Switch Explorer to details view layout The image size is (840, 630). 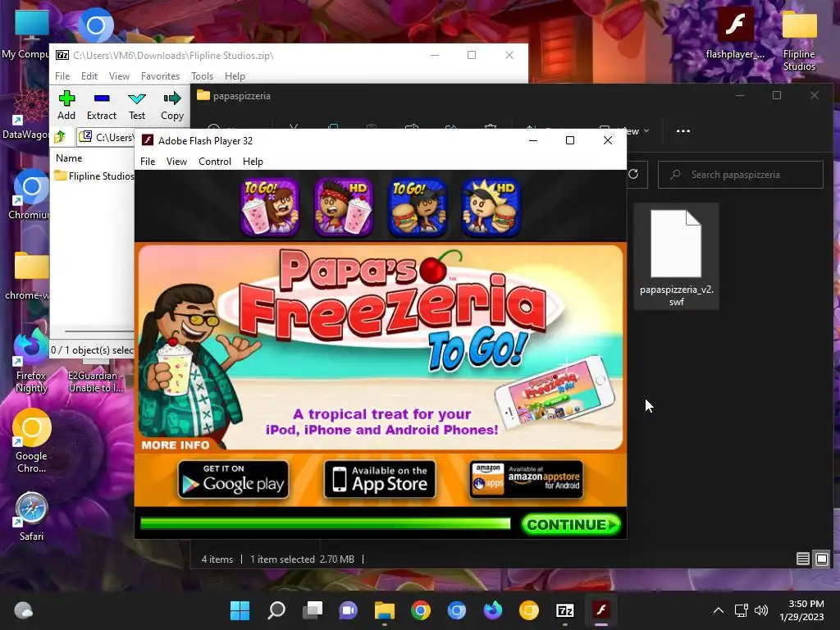pyautogui.click(x=802, y=559)
